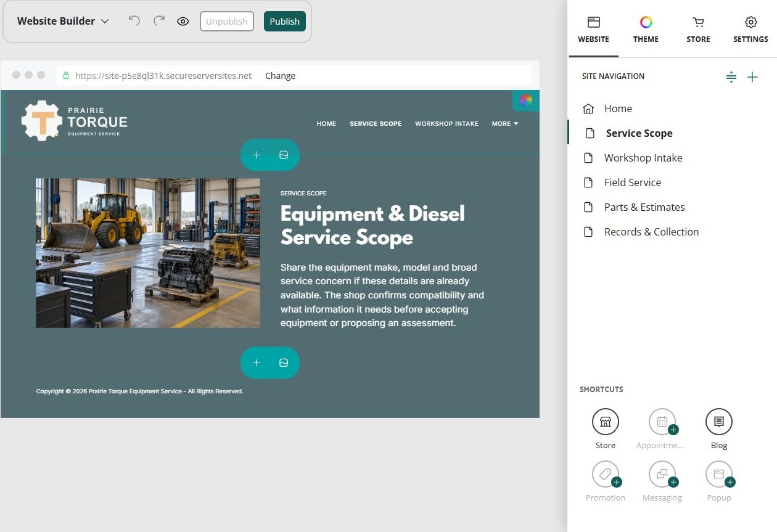Add section above hero with plus icon
777x532 pixels.
257,155
